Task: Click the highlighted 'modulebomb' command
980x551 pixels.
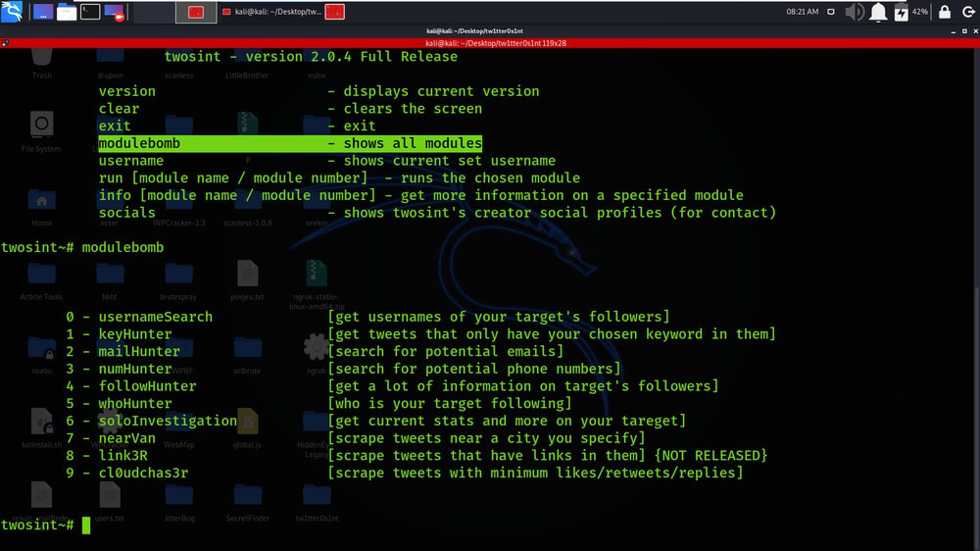Action: (139, 144)
